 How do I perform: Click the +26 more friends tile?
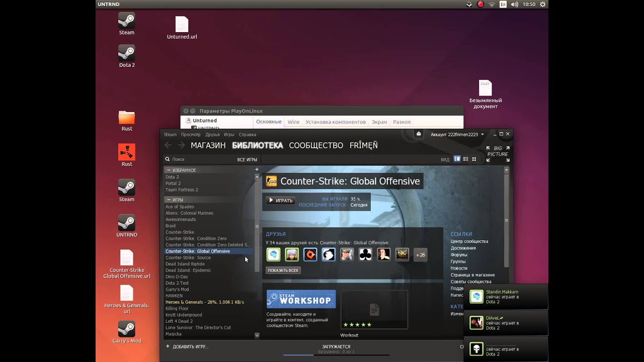pos(420,254)
